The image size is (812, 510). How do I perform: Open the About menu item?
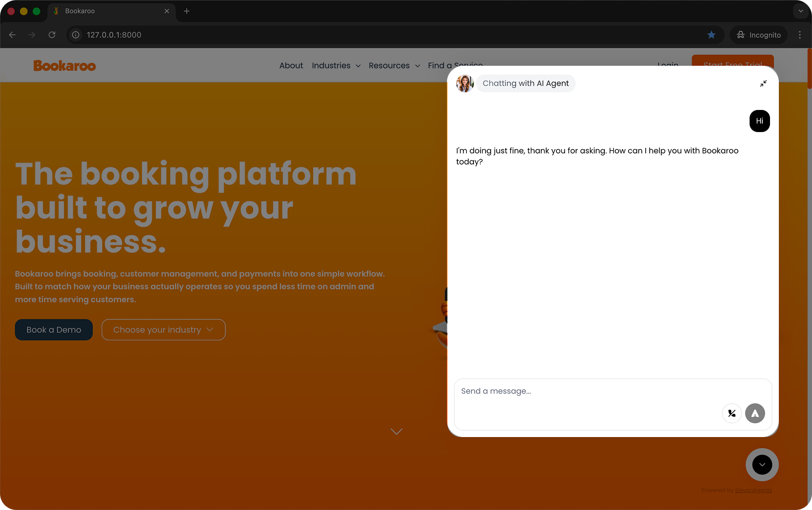pyautogui.click(x=291, y=65)
